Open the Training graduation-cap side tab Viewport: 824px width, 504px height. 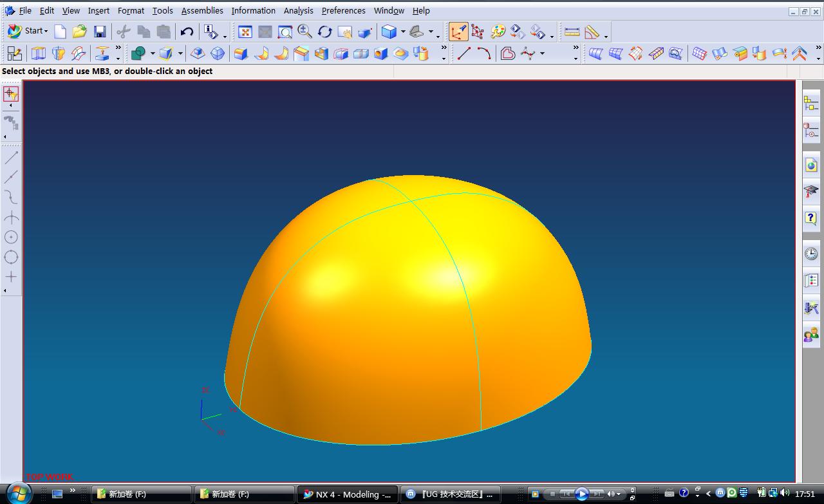811,191
